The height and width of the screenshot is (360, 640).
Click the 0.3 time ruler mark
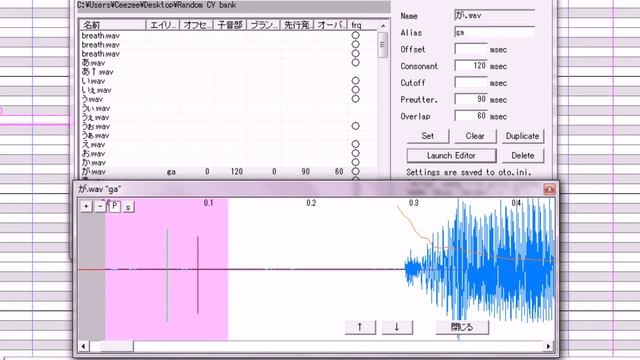pos(413,203)
